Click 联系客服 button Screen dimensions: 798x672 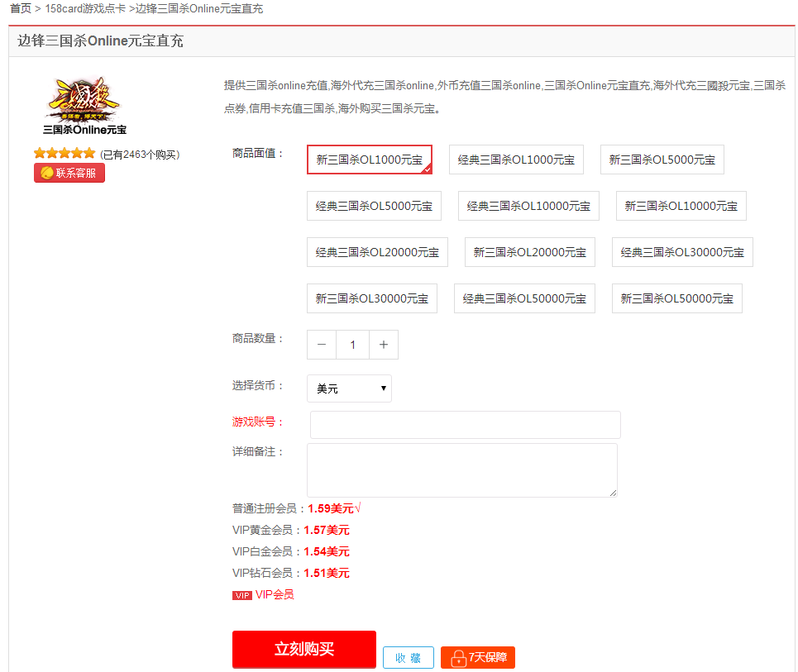(69, 173)
